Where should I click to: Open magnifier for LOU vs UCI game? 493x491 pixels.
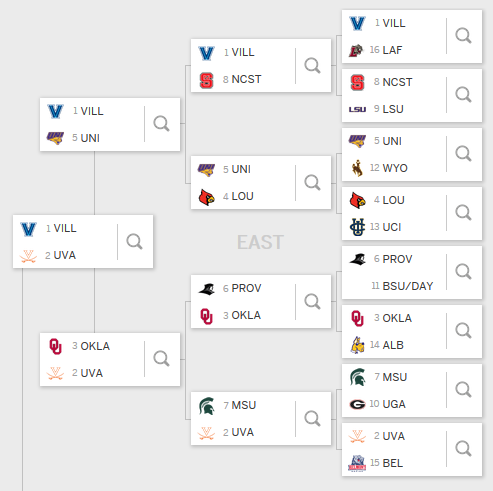[463, 213]
